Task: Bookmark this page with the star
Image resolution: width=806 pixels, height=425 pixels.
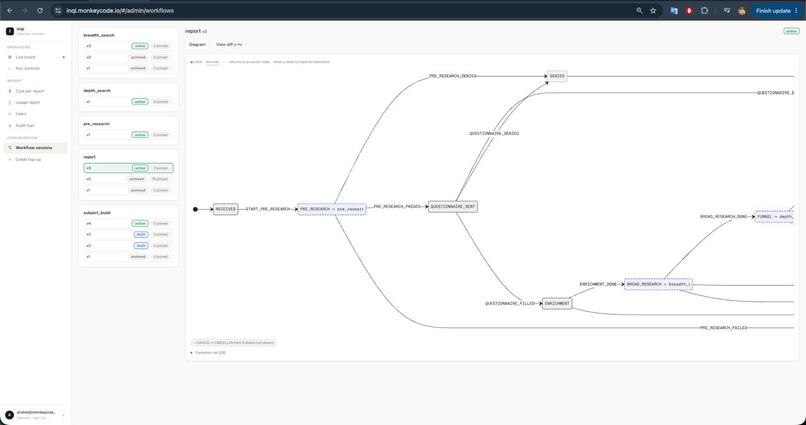Action: pyautogui.click(x=653, y=10)
